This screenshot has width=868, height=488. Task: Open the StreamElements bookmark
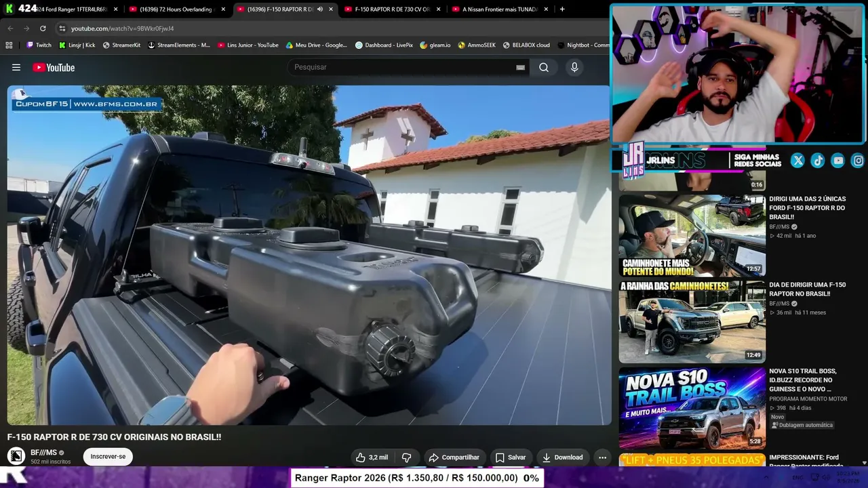click(x=179, y=45)
